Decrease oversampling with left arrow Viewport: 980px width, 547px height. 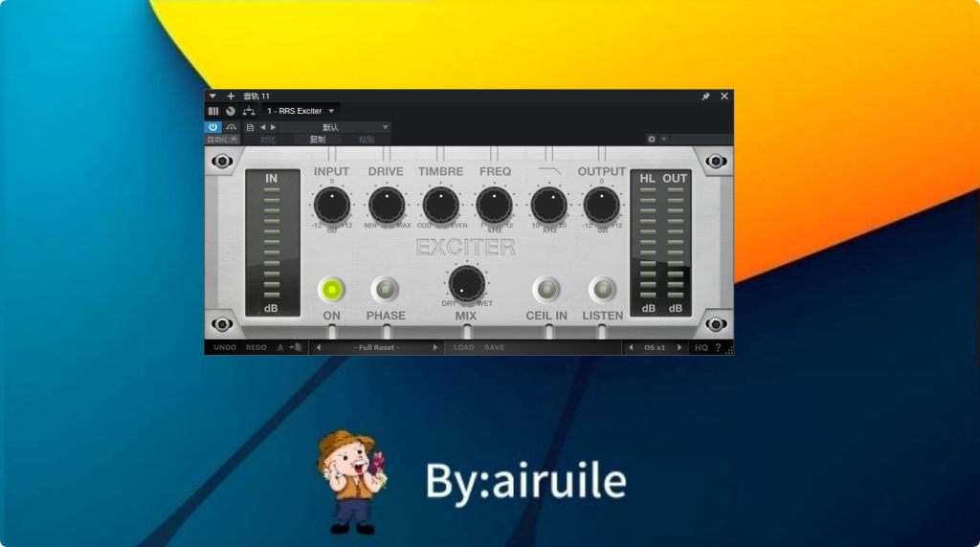click(x=631, y=348)
